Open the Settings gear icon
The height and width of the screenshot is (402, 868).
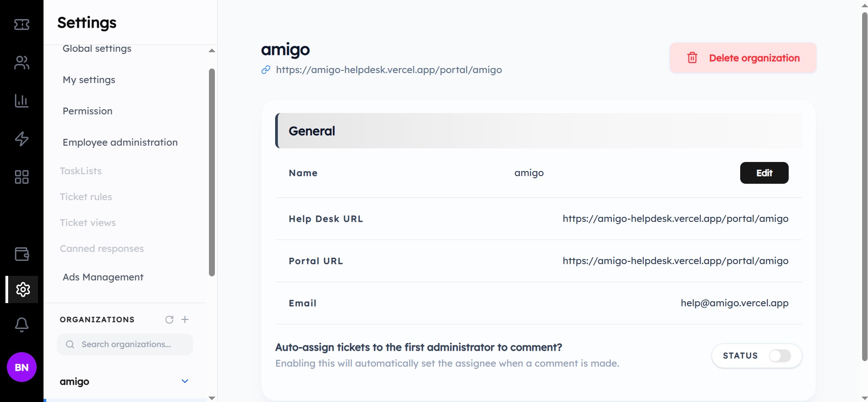(x=21, y=289)
